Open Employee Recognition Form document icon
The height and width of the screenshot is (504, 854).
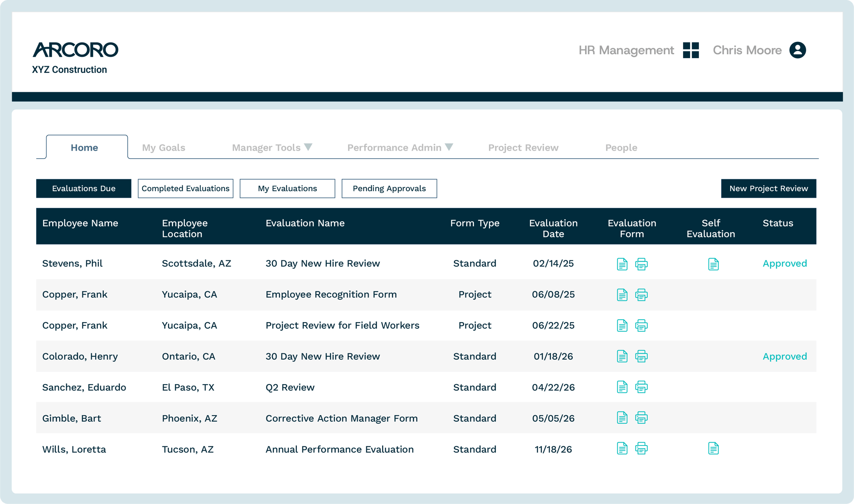click(x=622, y=295)
